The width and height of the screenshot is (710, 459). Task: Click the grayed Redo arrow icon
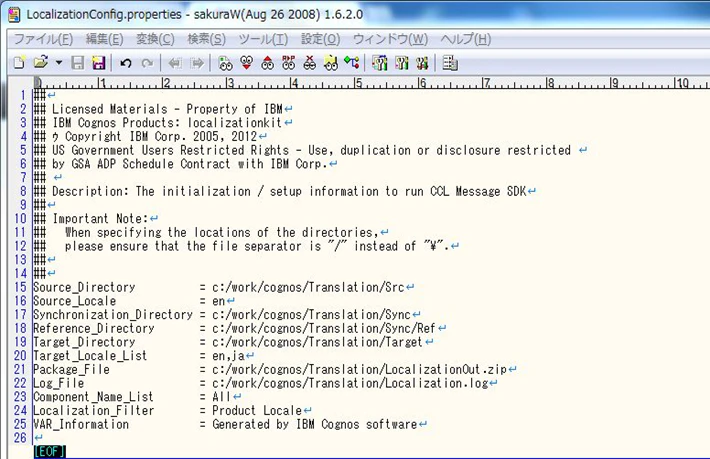click(147, 63)
